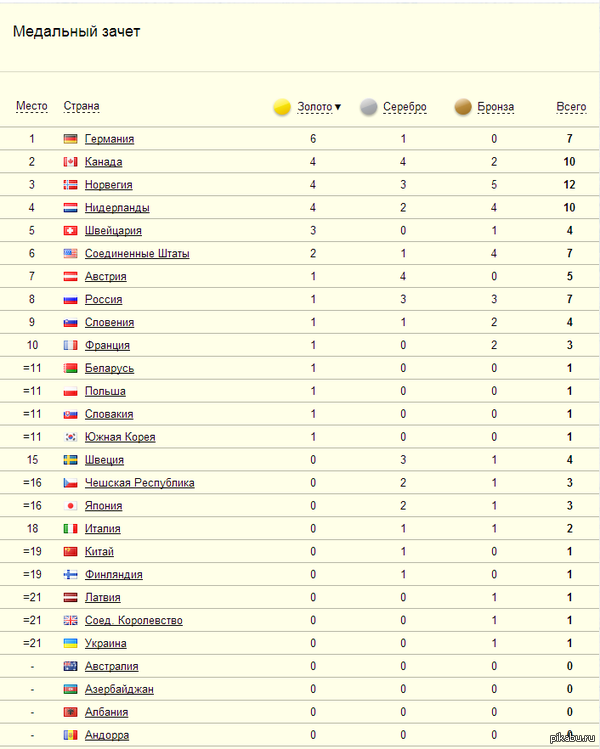Click the Germany flag icon
The image size is (600, 749).
pyautogui.click(x=70, y=139)
